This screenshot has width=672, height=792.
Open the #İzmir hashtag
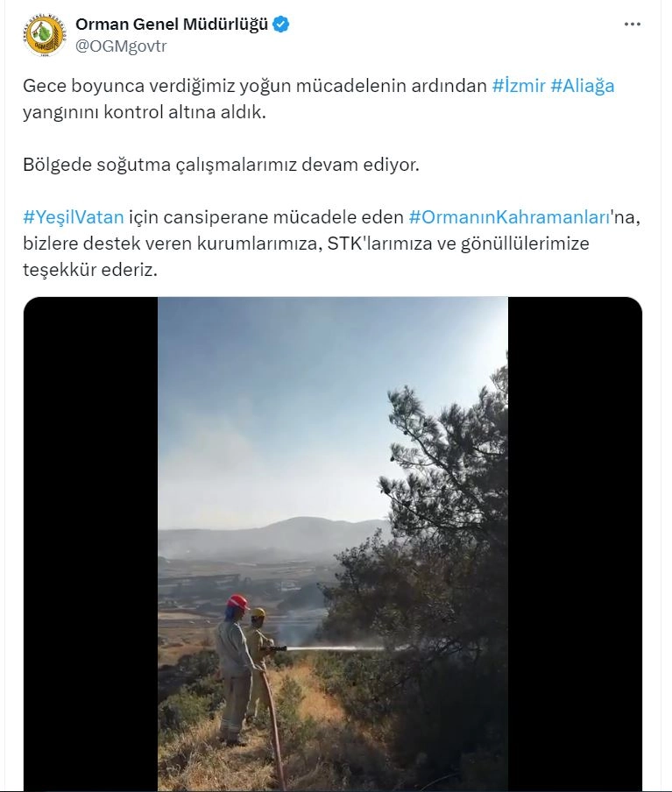click(519, 86)
